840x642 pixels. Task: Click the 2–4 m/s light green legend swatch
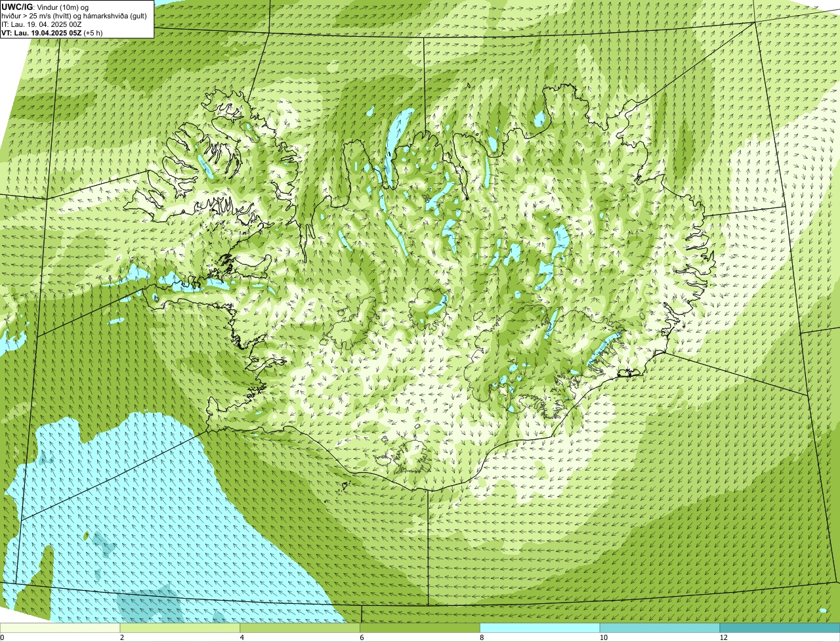click(x=180, y=628)
